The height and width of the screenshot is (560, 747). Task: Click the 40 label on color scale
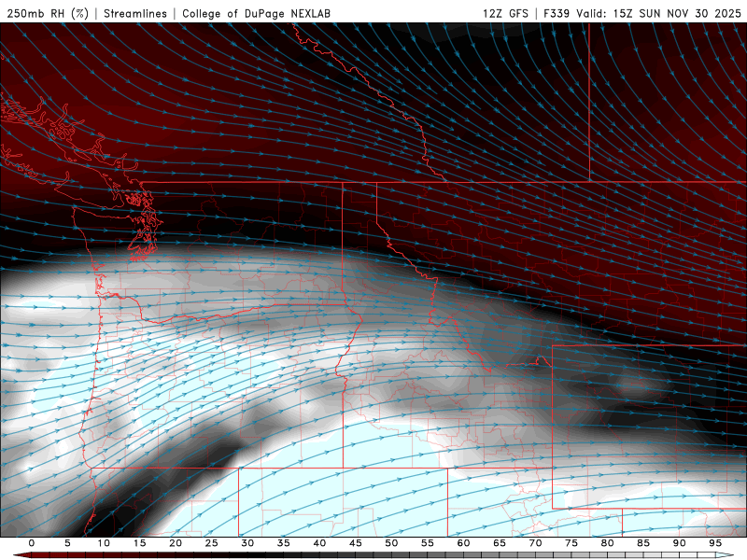(319, 543)
